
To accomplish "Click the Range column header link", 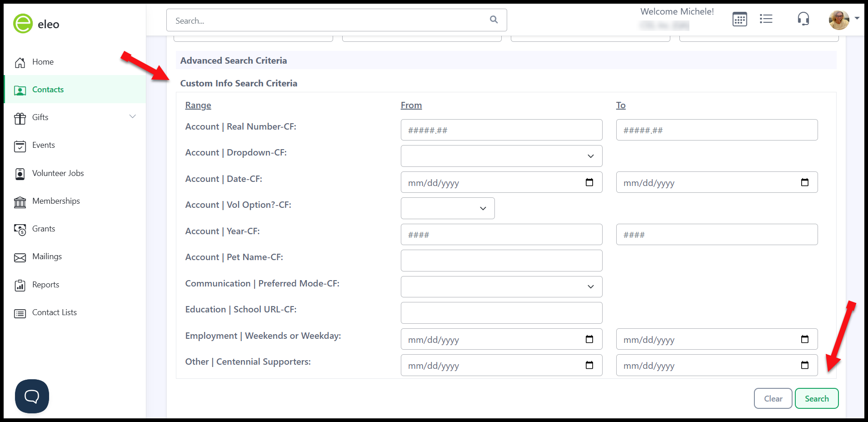I will [198, 105].
